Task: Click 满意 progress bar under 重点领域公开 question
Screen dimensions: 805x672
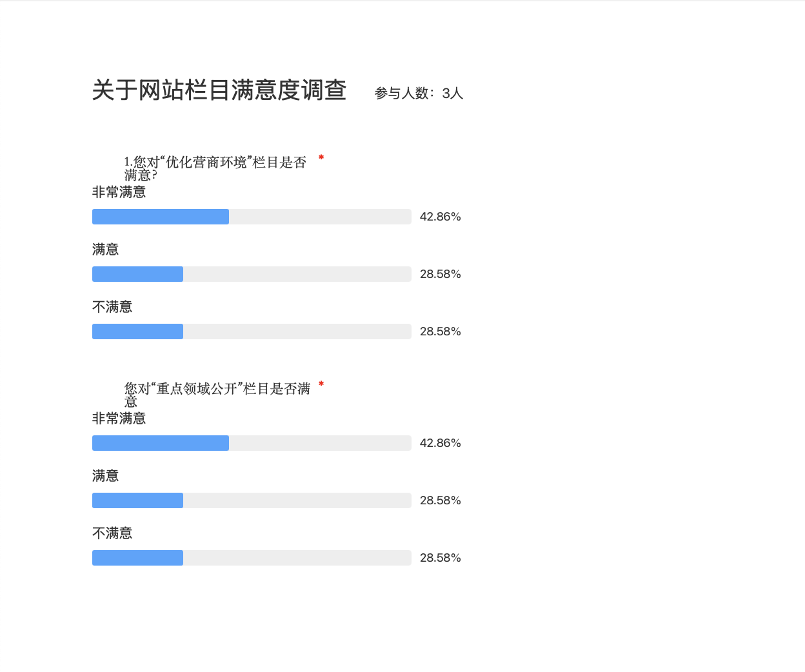Action: pos(252,500)
